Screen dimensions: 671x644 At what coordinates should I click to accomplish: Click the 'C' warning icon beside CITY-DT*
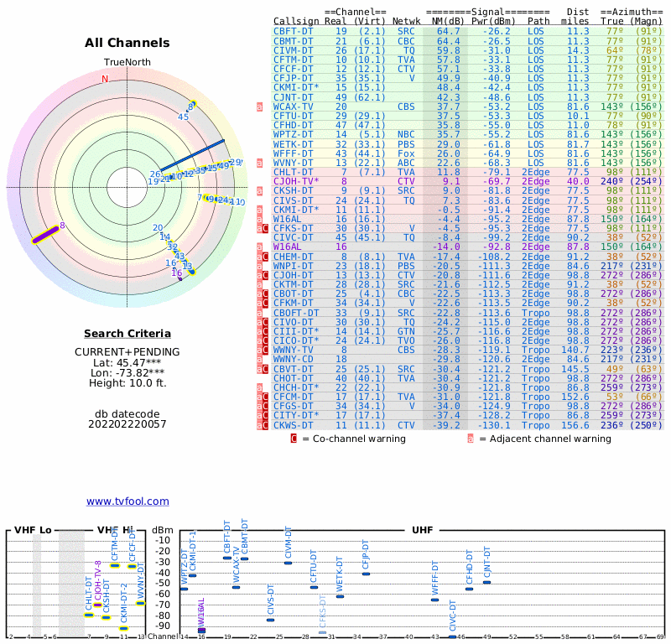(265, 416)
